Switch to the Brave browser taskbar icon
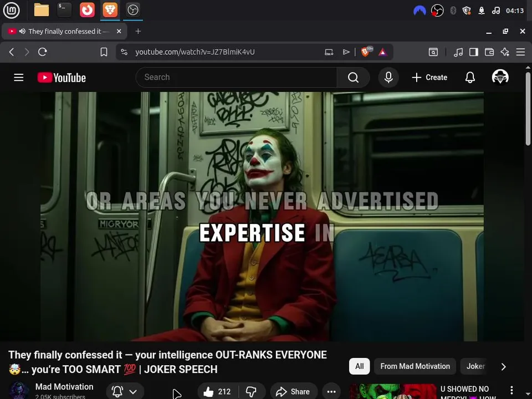 [110, 10]
